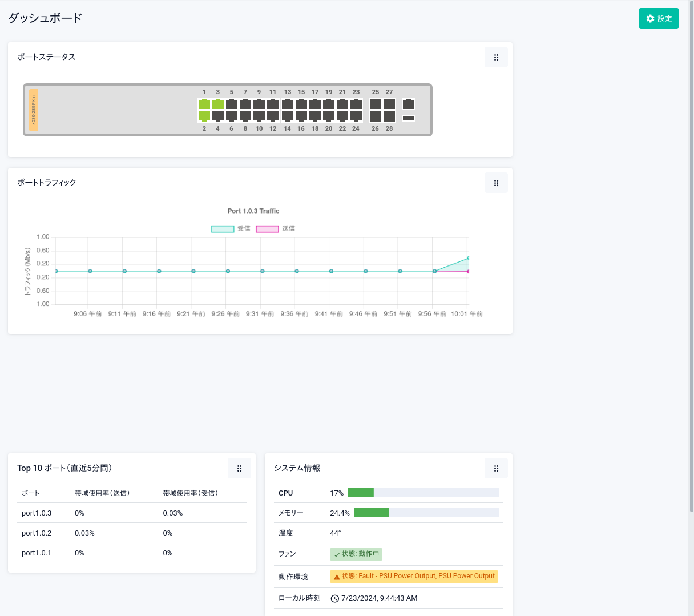Click Top 10 ports panel grip icon
The image size is (694, 616).
[239, 468]
